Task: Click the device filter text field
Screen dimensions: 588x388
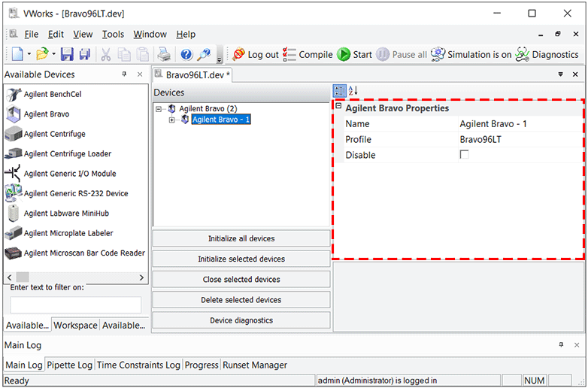Action: pyautogui.click(x=76, y=305)
